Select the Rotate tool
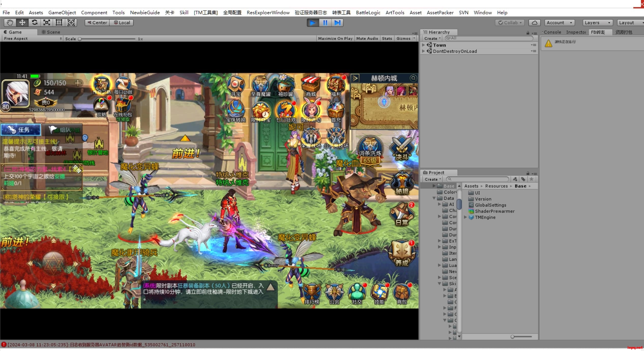Screen dimensions: 644x351 (x=34, y=23)
